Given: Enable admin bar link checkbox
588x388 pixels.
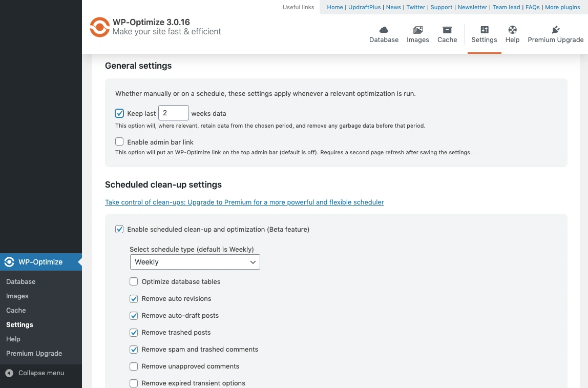Looking at the screenshot, I should pyautogui.click(x=119, y=142).
